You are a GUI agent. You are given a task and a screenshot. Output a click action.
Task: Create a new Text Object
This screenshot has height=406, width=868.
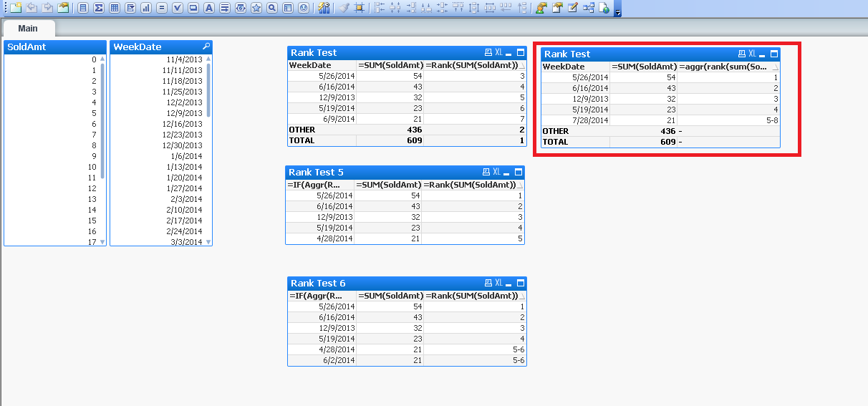pos(209,8)
